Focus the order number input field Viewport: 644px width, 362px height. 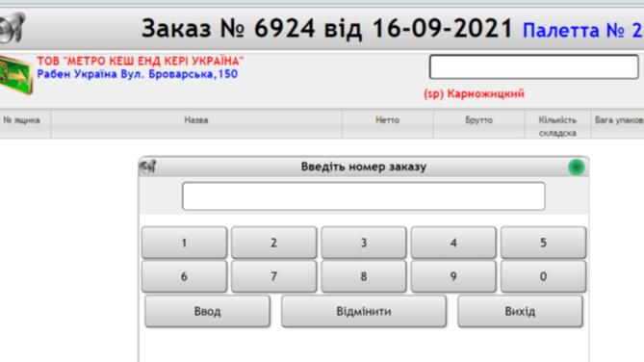pyautogui.click(x=364, y=196)
